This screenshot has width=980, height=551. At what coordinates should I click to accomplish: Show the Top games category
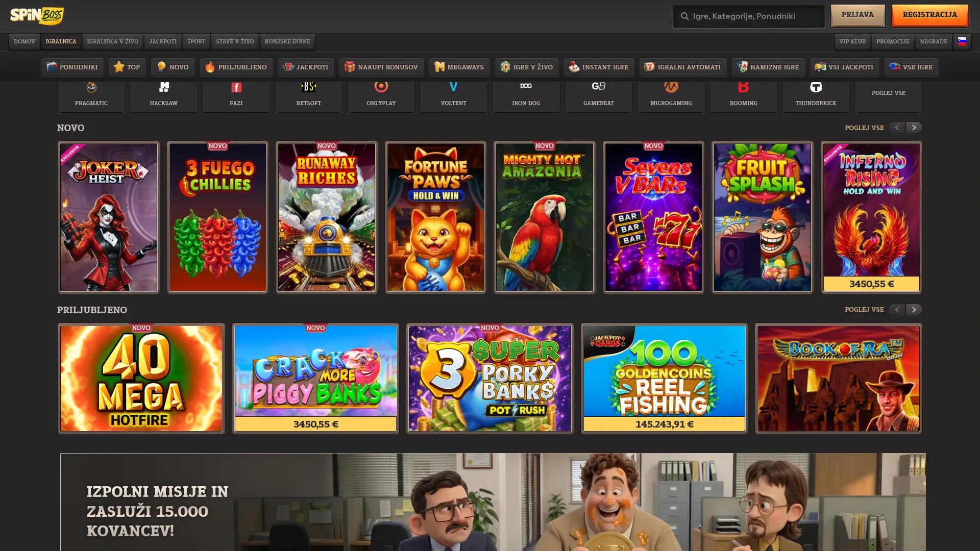click(x=127, y=67)
